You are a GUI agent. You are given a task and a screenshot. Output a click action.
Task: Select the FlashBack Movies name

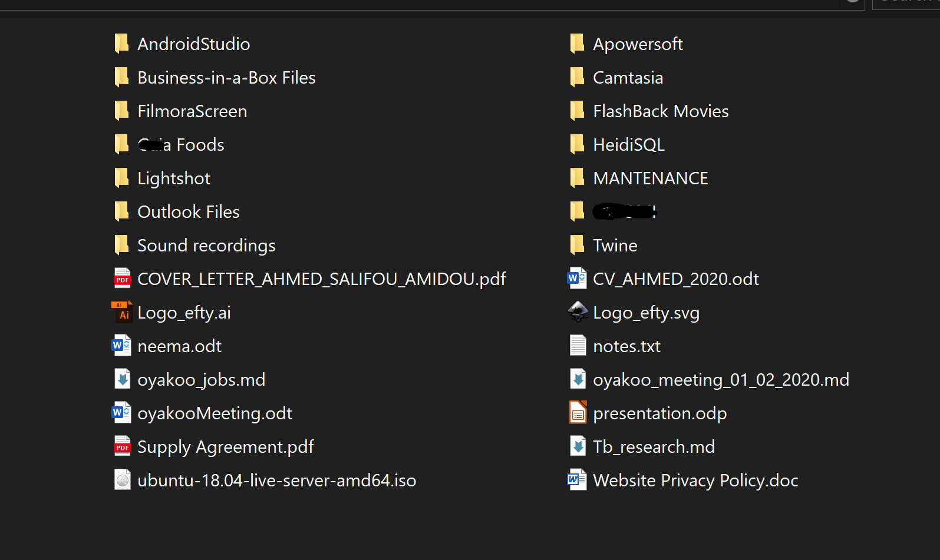click(x=661, y=111)
